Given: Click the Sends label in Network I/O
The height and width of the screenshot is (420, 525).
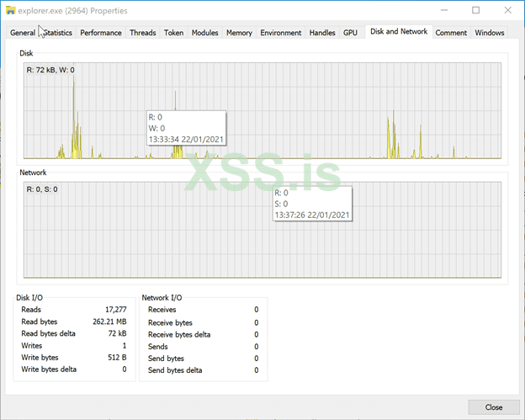Looking at the screenshot, I should [157, 346].
